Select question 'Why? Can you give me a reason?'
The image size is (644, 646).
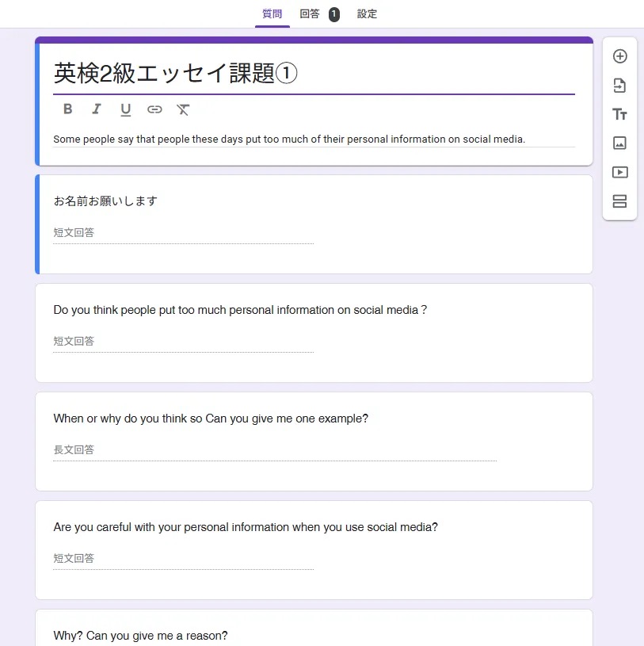coord(140,636)
